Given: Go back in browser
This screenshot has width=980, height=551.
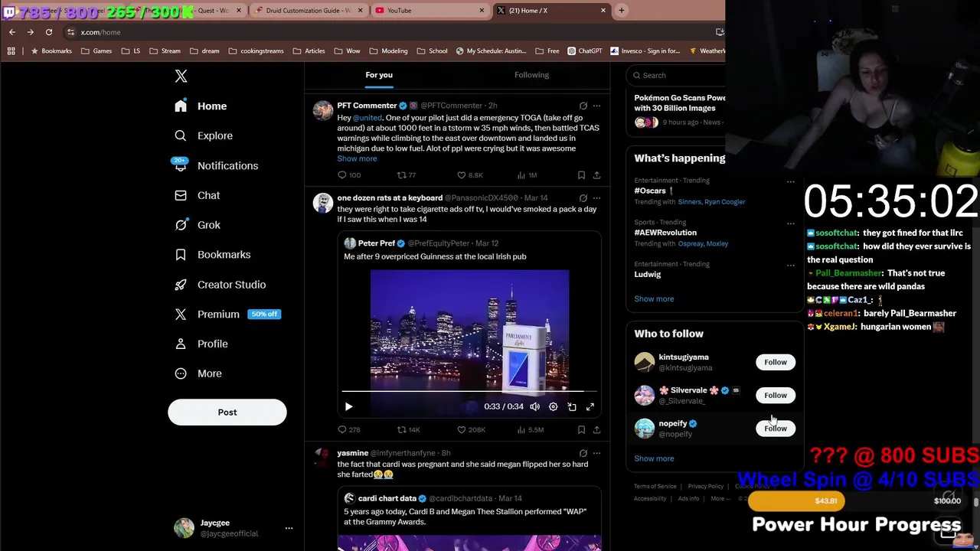Looking at the screenshot, I should click(x=12, y=32).
